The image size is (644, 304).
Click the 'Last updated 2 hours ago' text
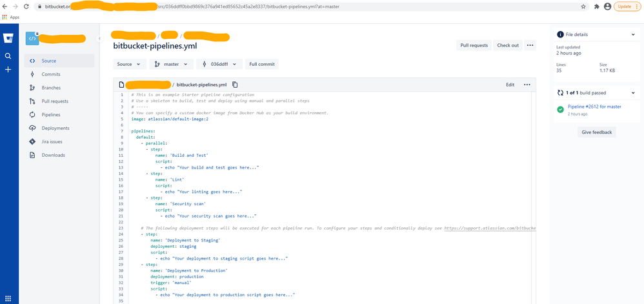coord(569,50)
